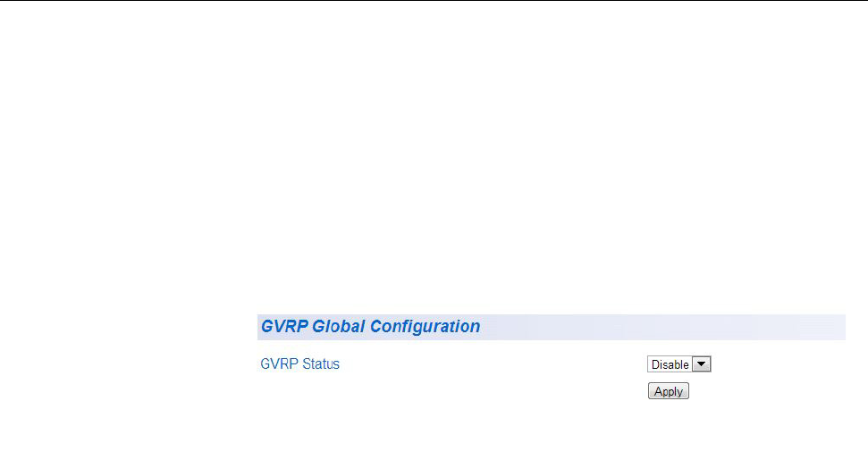Click the GVRP Status setting name text
Image resolution: width=868 pixels, height=451 pixels.
tap(299, 364)
